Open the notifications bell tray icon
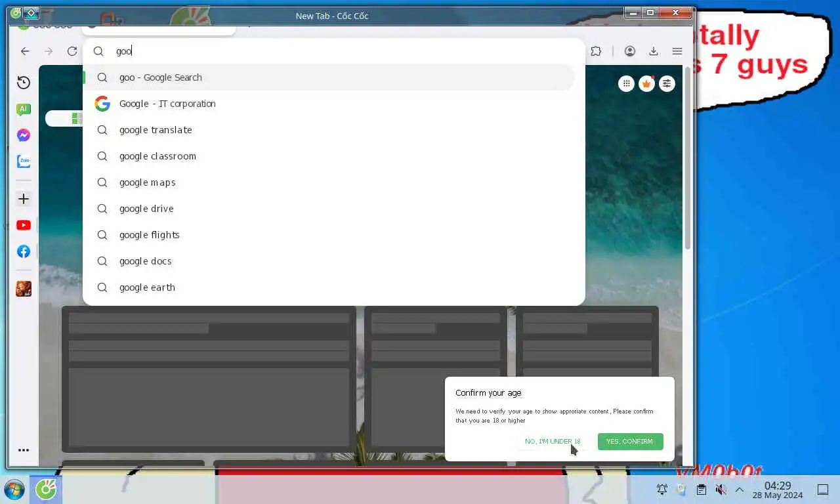The height and width of the screenshot is (504, 840). (662, 490)
